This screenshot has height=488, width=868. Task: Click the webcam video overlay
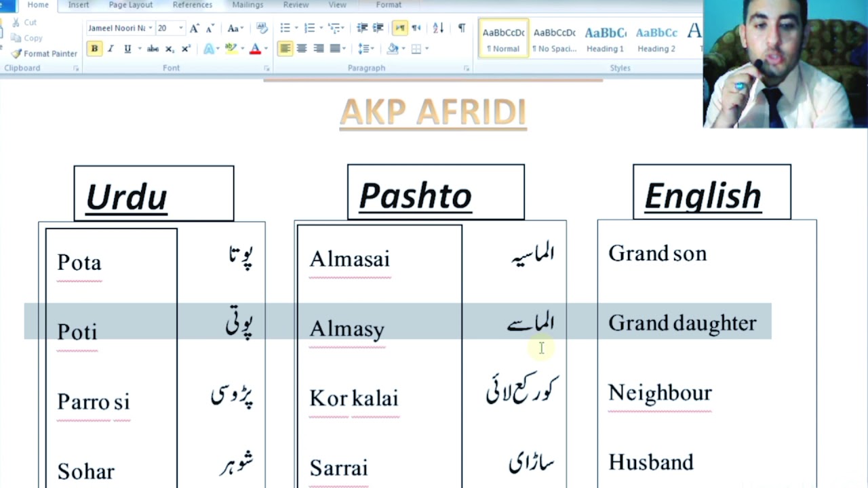pyautogui.click(x=785, y=64)
